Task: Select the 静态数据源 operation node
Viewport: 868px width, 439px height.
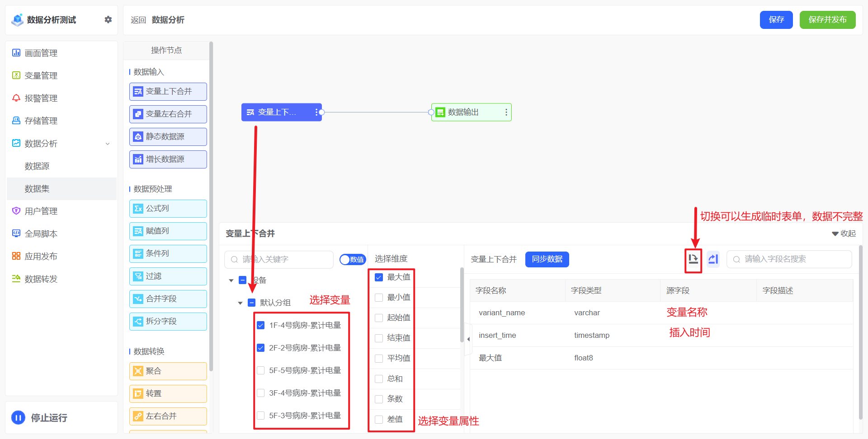Action: coord(168,137)
